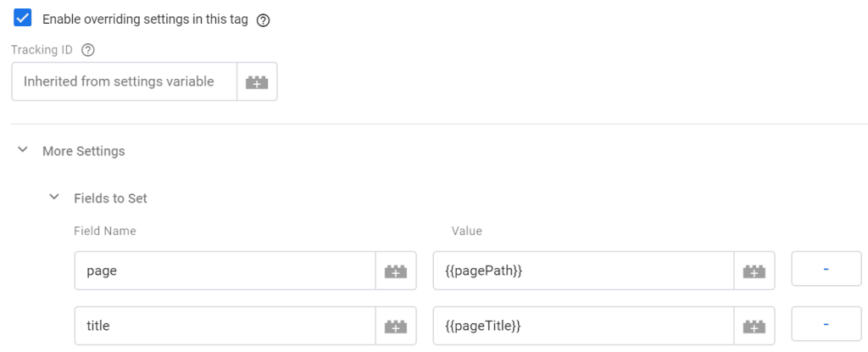Open variable picker beside 'title' field

[396, 326]
